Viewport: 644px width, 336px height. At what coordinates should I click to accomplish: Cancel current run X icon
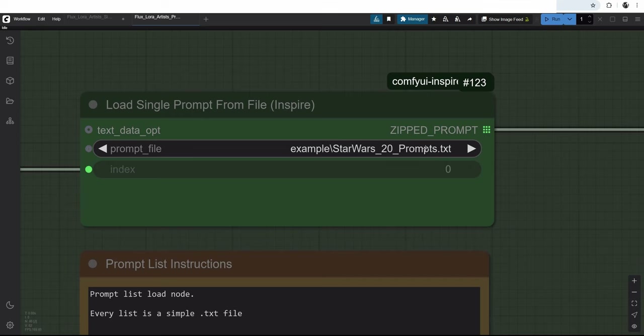(600, 19)
